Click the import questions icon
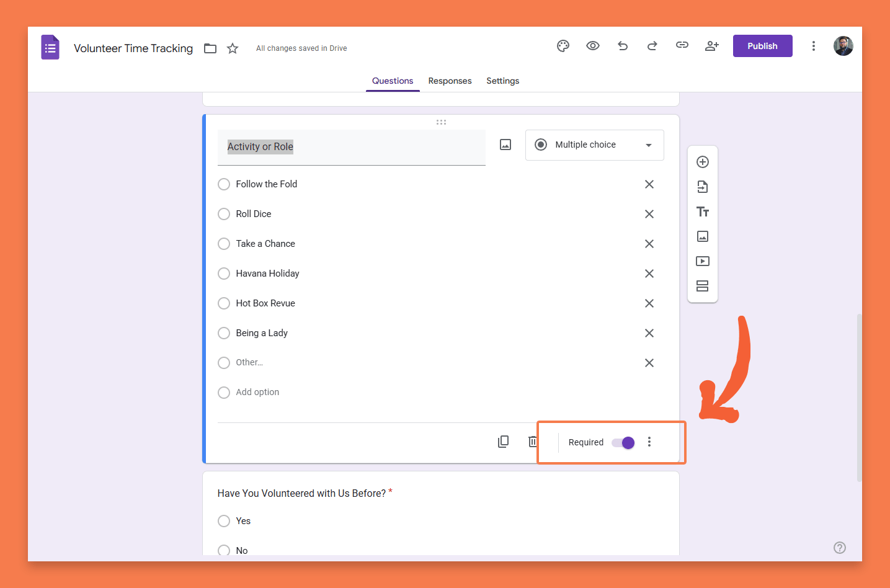Image resolution: width=890 pixels, height=588 pixels. pyautogui.click(x=703, y=187)
